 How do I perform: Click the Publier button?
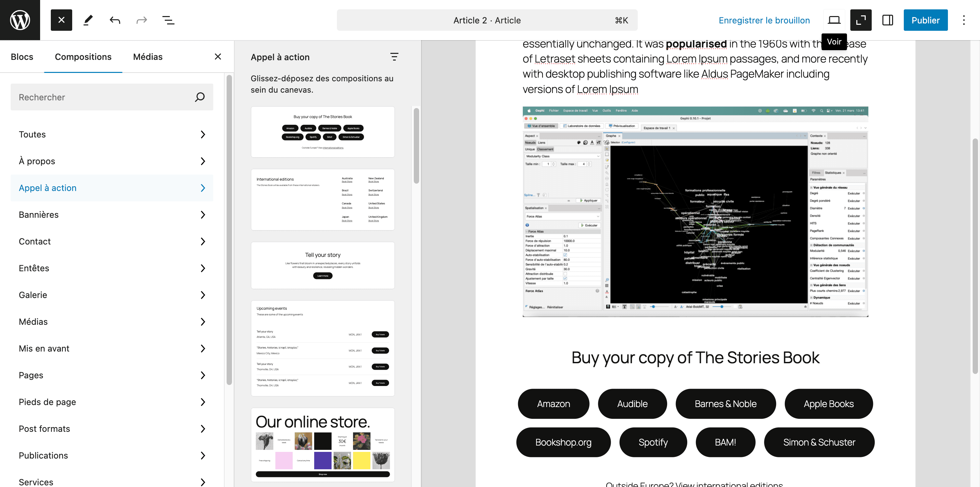click(x=925, y=20)
